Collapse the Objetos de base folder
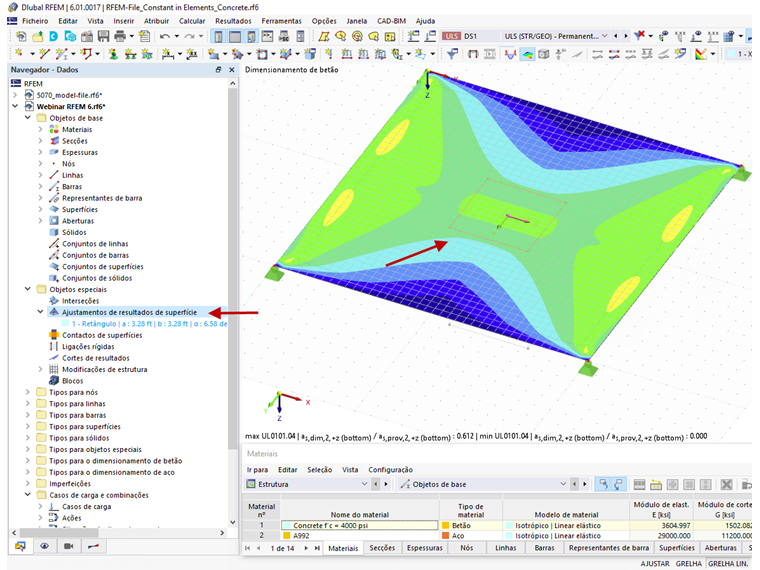This screenshot has width=760, height=570. pos(28,118)
